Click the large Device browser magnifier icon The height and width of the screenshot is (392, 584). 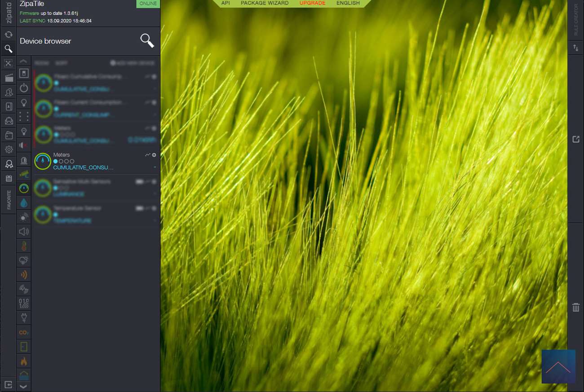tap(147, 40)
